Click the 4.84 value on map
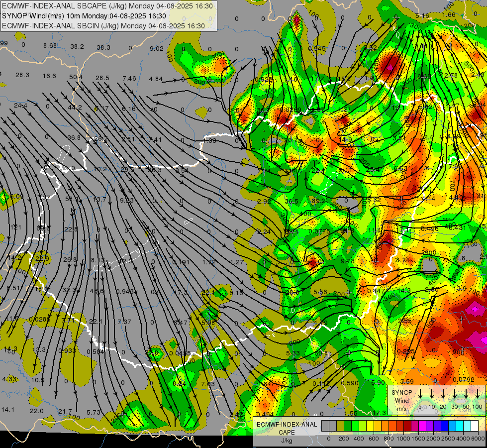 pyautogui.click(x=156, y=79)
